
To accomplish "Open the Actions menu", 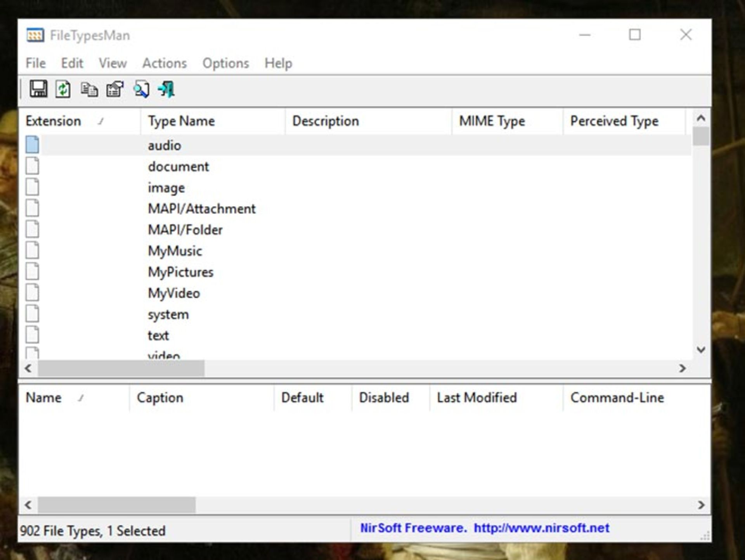I will (165, 63).
